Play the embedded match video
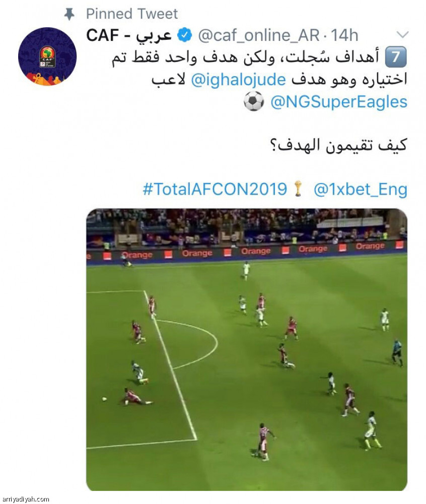 (x=247, y=350)
